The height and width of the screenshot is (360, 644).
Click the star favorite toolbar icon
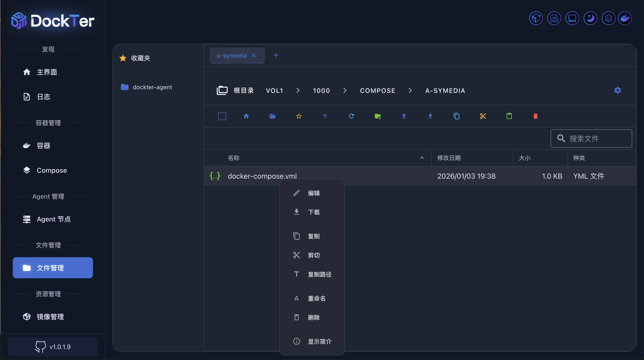(299, 116)
